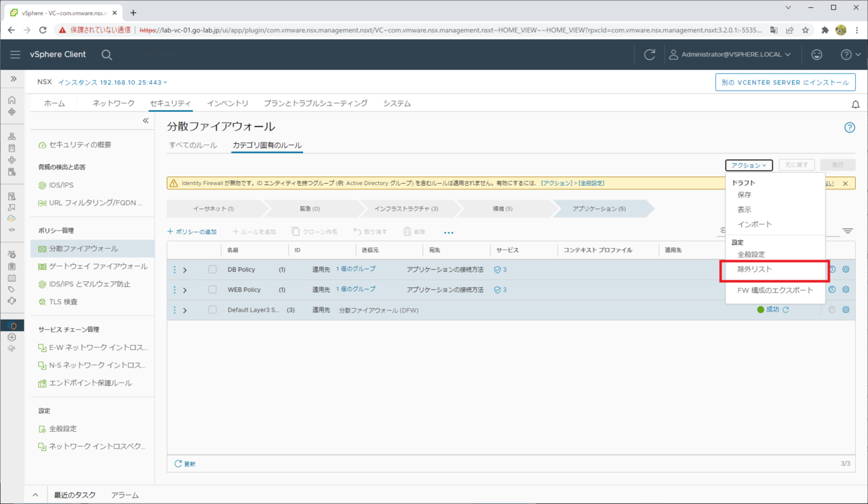Image resolution: width=868 pixels, height=504 pixels.
Task: Open help for 分散ファイアウォール page
Action: [850, 127]
